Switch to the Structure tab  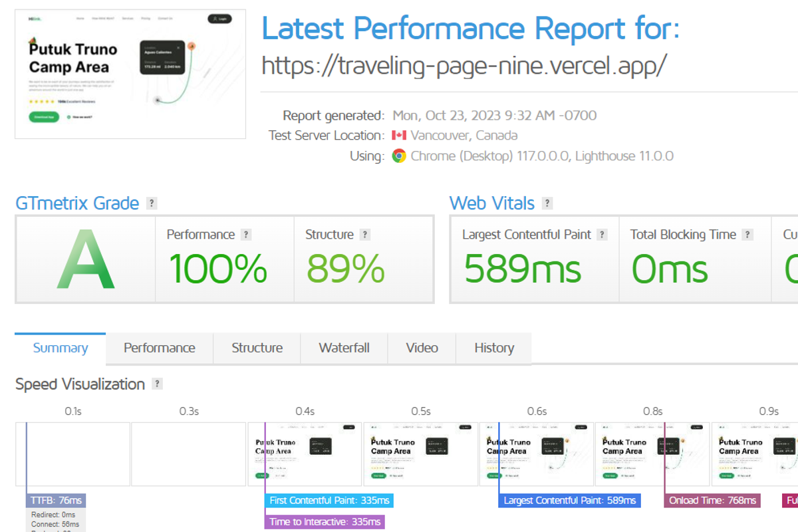(x=257, y=348)
